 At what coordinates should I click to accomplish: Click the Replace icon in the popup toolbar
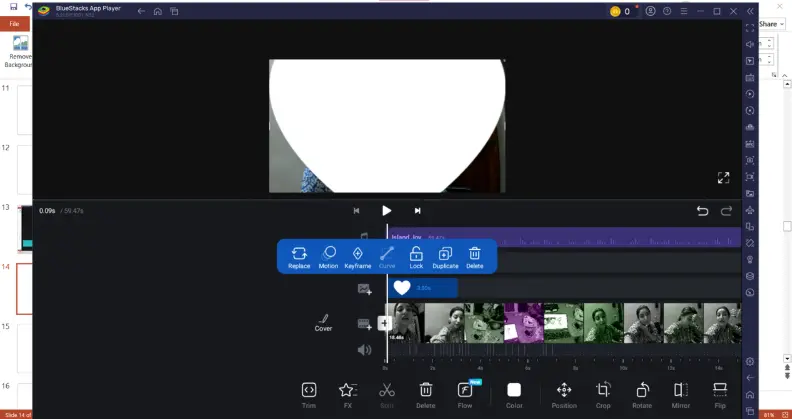[299, 256]
